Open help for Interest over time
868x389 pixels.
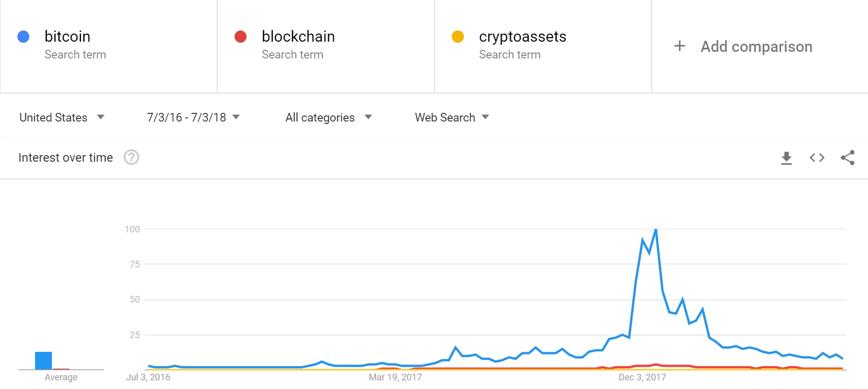[131, 158]
